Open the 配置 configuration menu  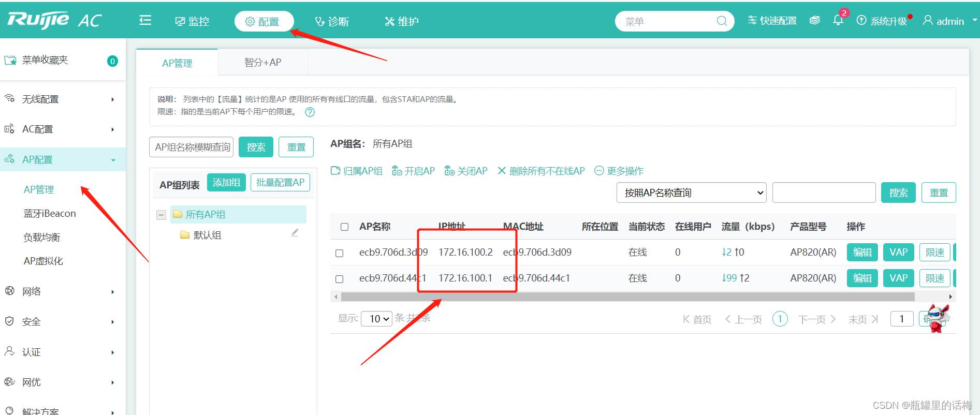pyautogui.click(x=264, y=21)
